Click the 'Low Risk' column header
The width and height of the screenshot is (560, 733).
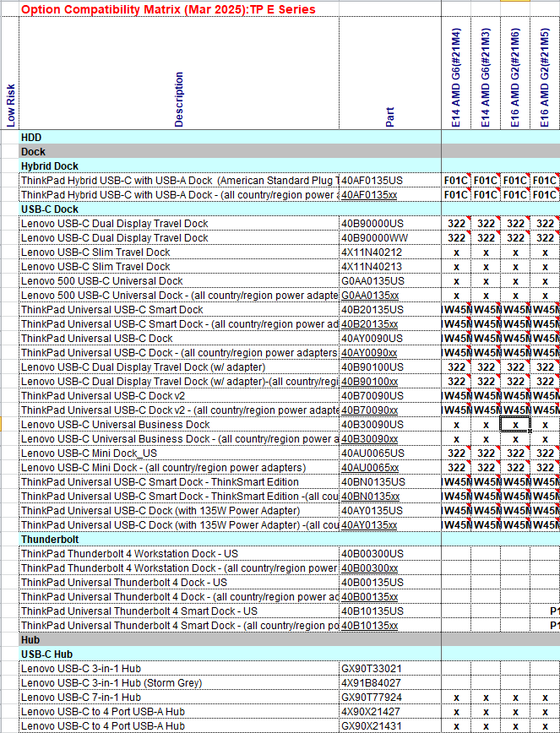[11, 106]
